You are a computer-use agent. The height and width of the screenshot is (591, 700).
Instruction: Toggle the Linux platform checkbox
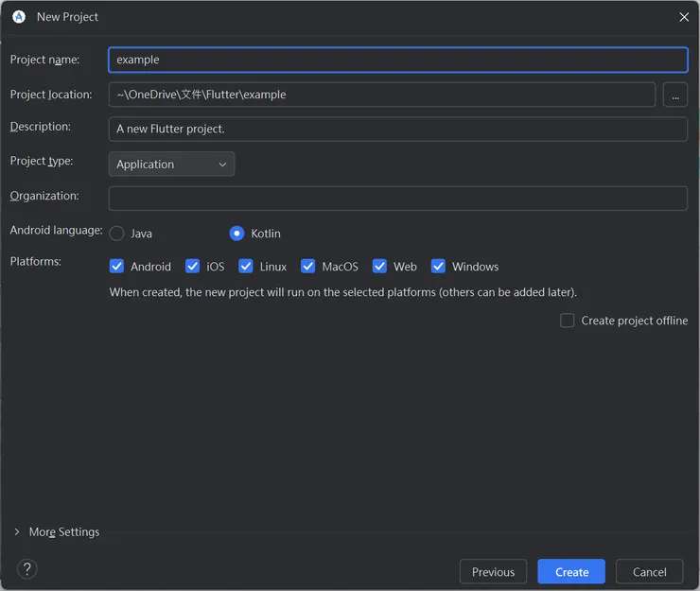click(x=246, y=267)
